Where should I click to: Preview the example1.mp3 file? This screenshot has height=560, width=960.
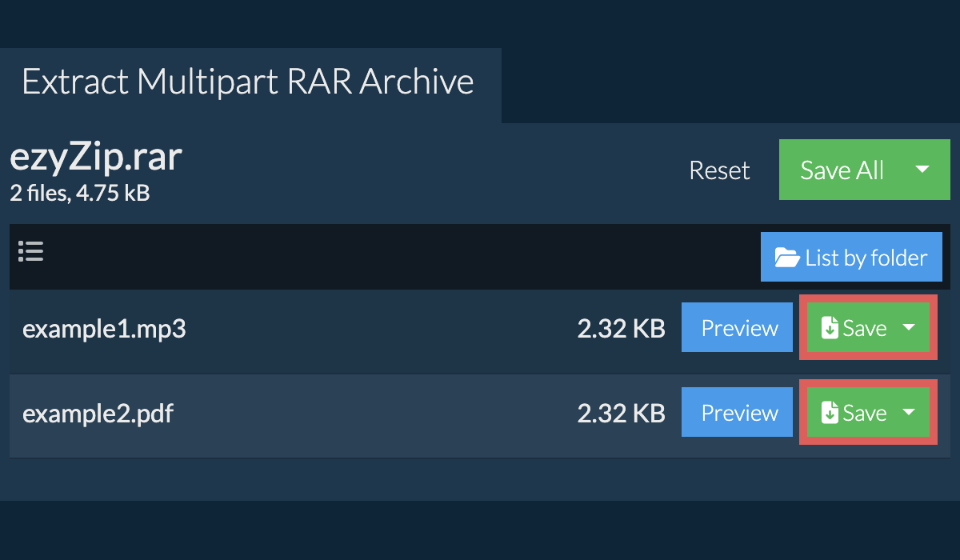pyautogui.click(x=739, y=328)
